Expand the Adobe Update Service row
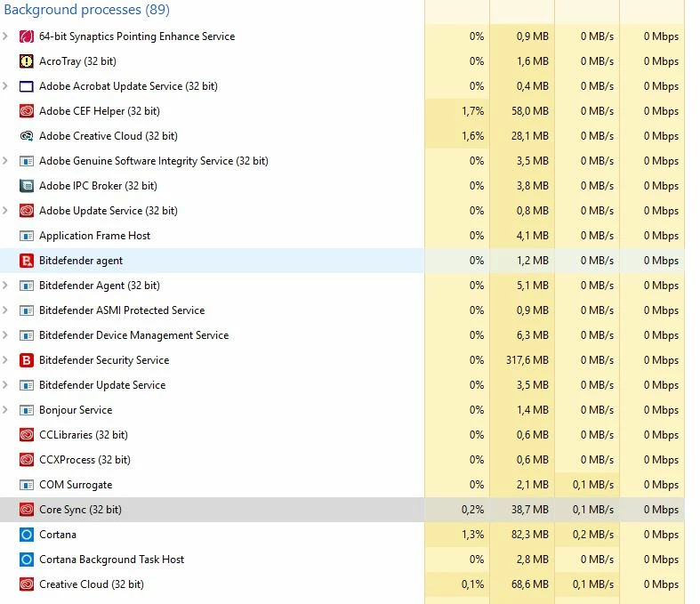 point(5,211)
